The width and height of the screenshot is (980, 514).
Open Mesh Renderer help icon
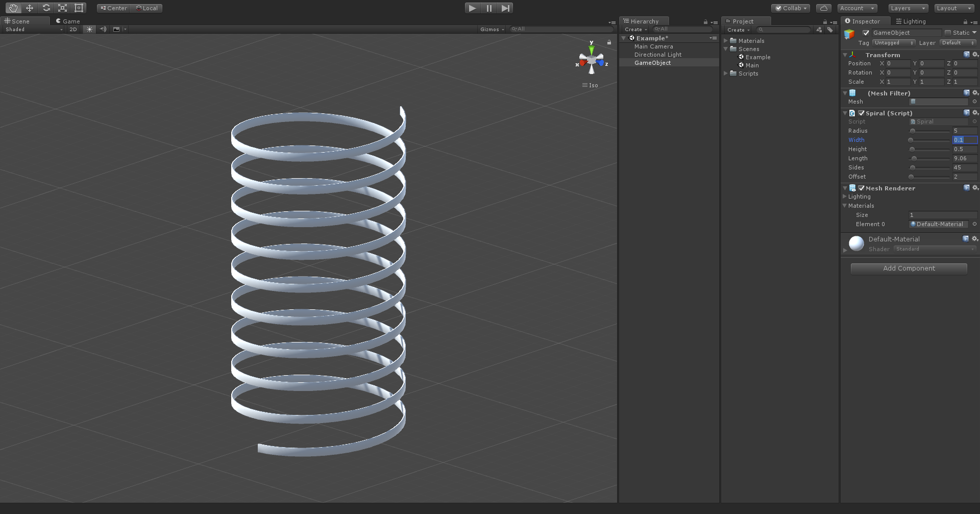pos(967,188)
